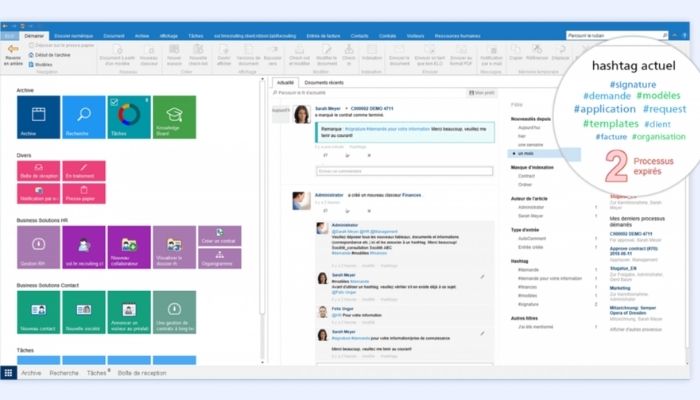
Task: Open the gestion de contrats à long terme tile
Action: click(x=175, y=312)
